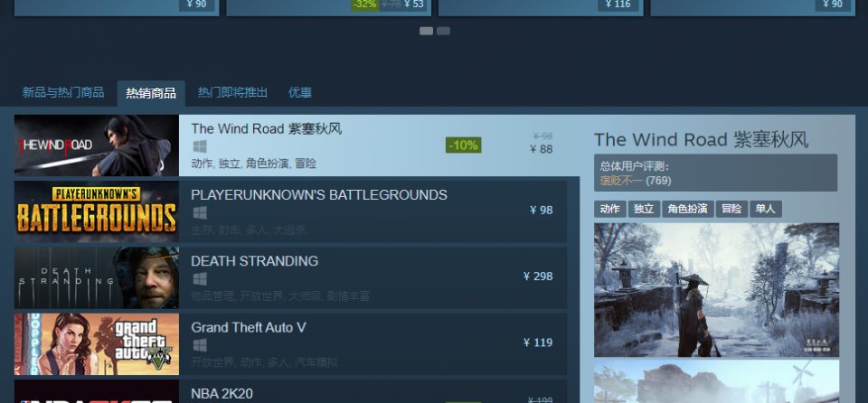
Task: Switch to the 新品与热门商品 tab
Action: tap(63, 92)
